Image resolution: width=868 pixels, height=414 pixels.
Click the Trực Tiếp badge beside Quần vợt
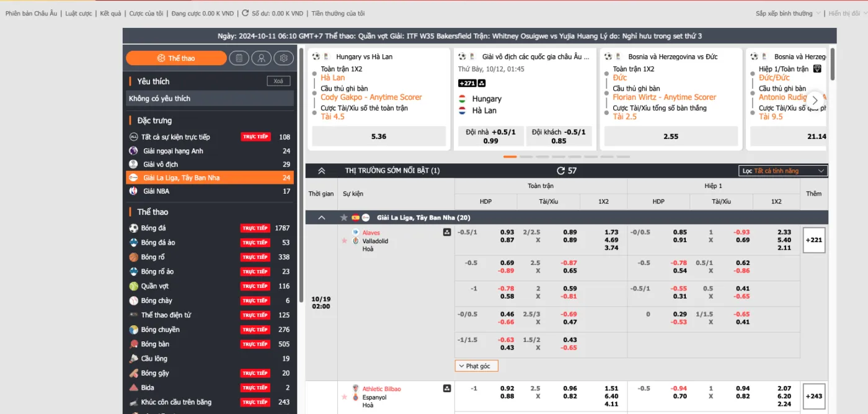[255, 286]
